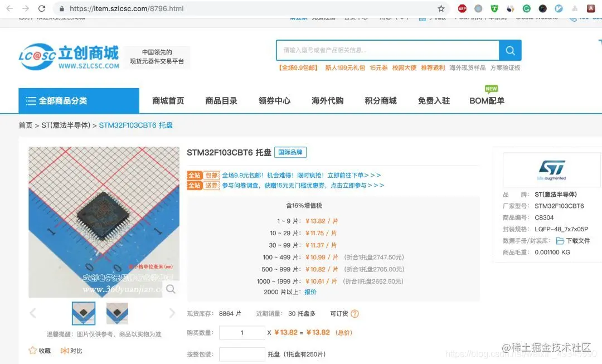
Task: Open the 商品目录 nav item
Action: click(221, 100)
